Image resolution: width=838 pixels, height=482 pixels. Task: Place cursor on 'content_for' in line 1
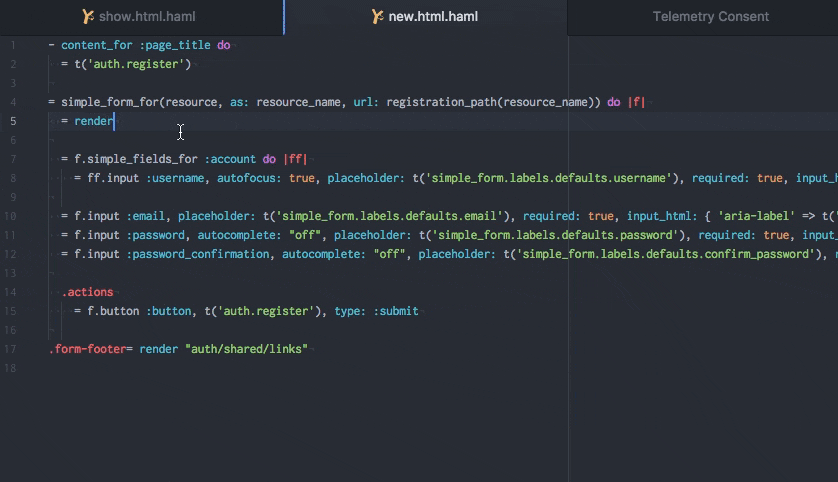pyautogui.click(x=96, y=45)
